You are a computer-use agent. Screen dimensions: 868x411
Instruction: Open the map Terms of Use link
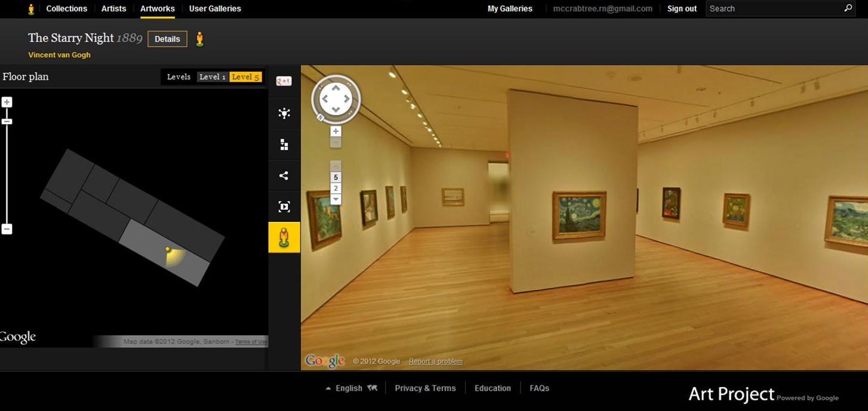[x=251, y=342]
